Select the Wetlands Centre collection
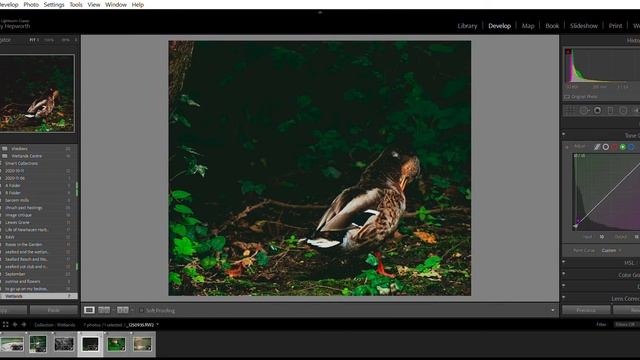 pos(39,156)
